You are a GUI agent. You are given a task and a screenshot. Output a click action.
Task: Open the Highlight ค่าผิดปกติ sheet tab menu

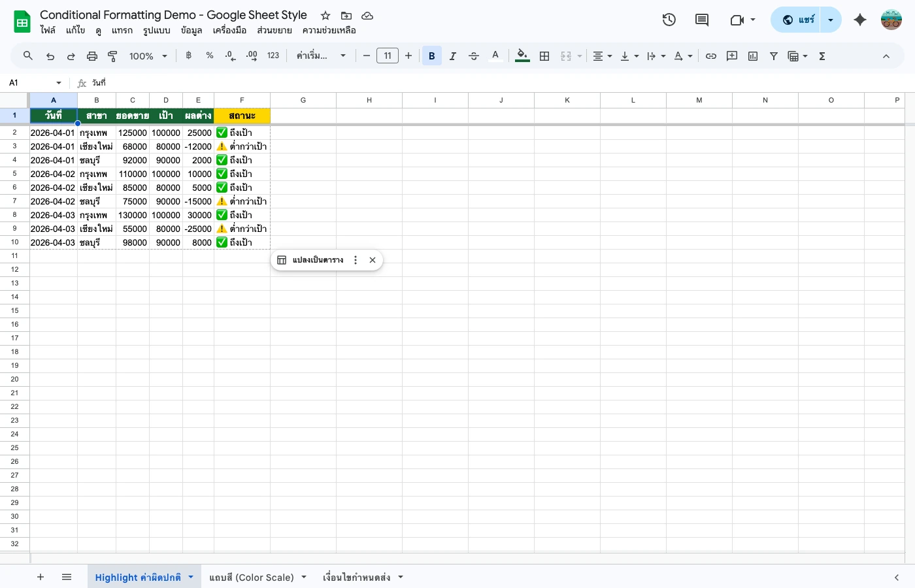(191, 577)
